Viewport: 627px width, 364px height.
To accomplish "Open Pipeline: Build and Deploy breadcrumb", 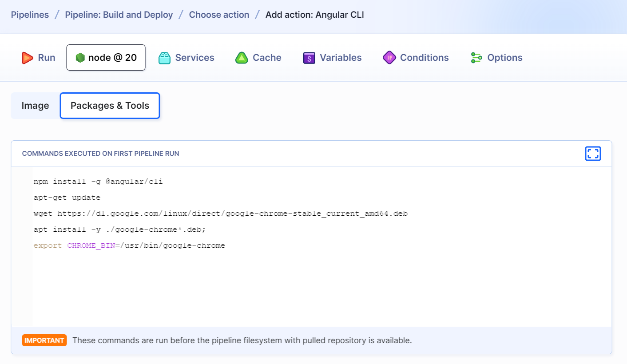I will click(x=119, y=15).
